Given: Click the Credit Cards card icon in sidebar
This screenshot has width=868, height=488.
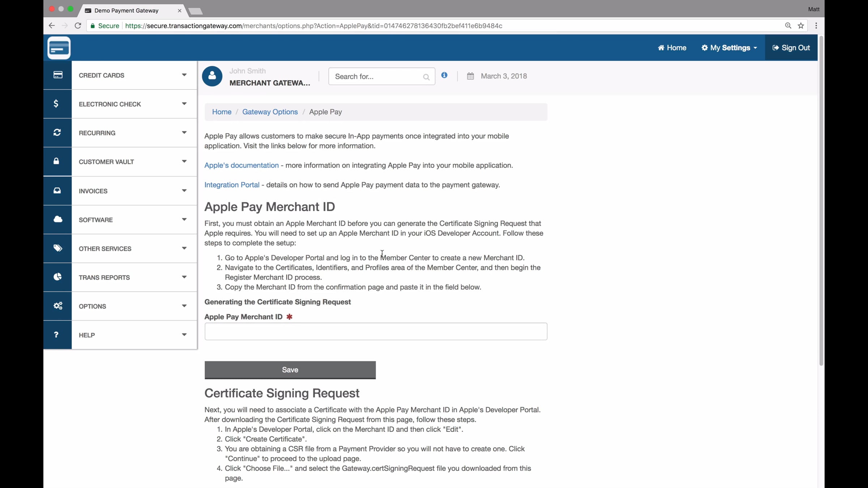Looking at the screenshot, I should pyautogui.click(x=58, y=75).
